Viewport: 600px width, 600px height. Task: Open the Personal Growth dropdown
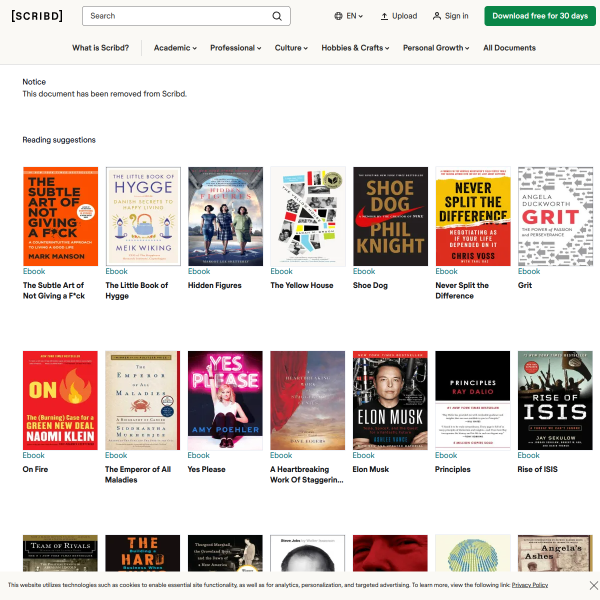[x=436, y=48]
